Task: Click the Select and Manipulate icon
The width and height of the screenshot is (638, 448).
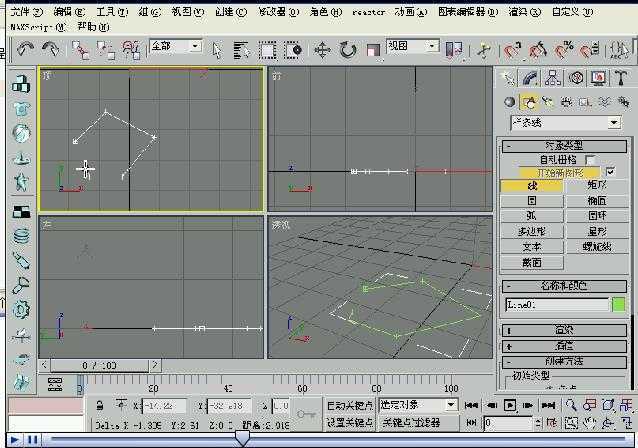Action: (484, 51)
